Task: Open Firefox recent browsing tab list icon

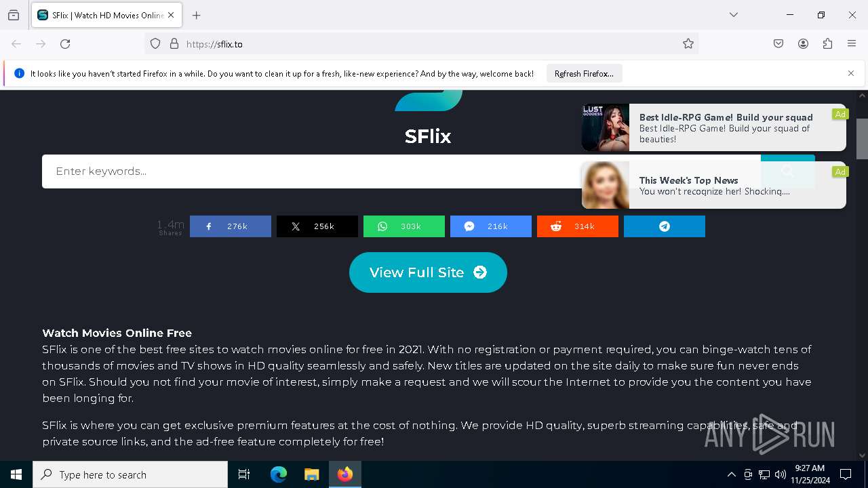Action: click(14, 15)
